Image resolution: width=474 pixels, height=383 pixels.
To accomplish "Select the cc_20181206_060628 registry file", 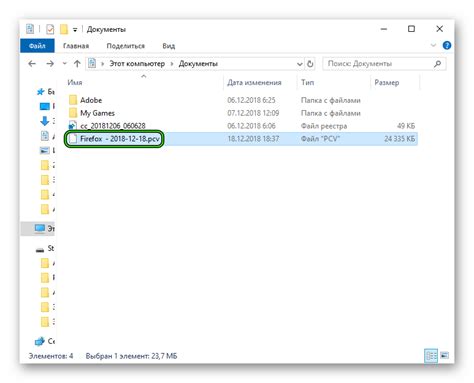I will (x=113, y=126).
